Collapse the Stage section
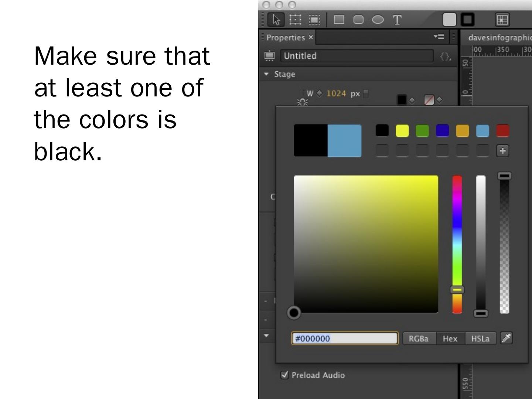 [x=266, y=74]
